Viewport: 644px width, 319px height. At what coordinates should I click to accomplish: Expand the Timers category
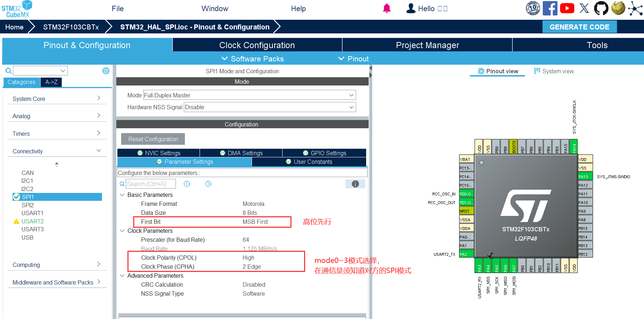(57, 134)
